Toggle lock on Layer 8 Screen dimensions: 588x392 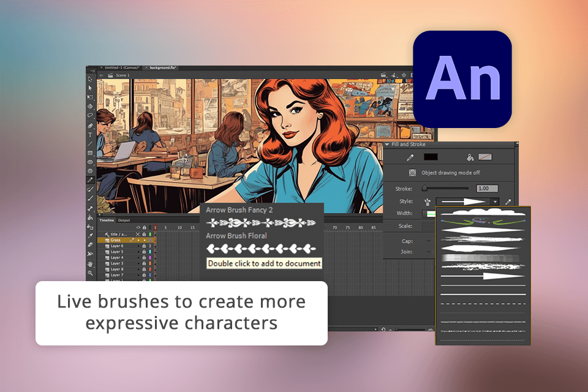[x=144, y=269]
